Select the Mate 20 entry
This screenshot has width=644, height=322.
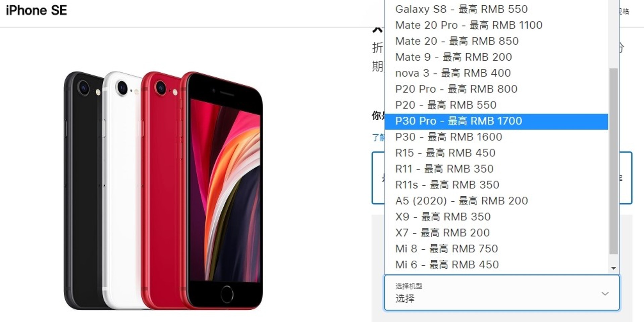coord(496,41)
